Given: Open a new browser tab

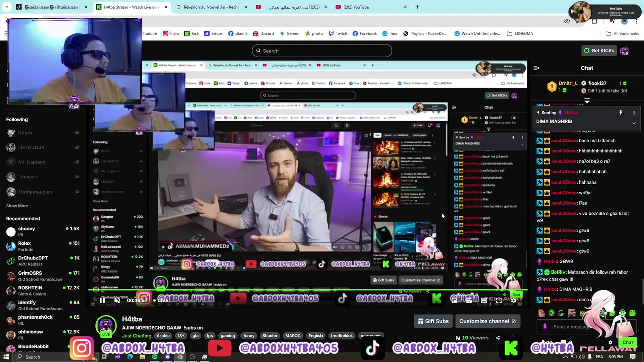Looking at the screenshot, I should click(x=417, y=7).
